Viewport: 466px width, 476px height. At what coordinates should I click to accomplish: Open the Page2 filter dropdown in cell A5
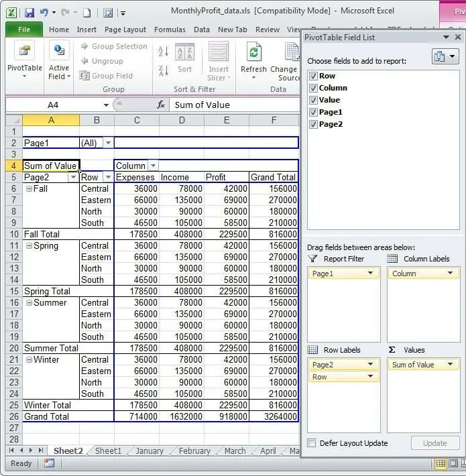coord(73,177)
